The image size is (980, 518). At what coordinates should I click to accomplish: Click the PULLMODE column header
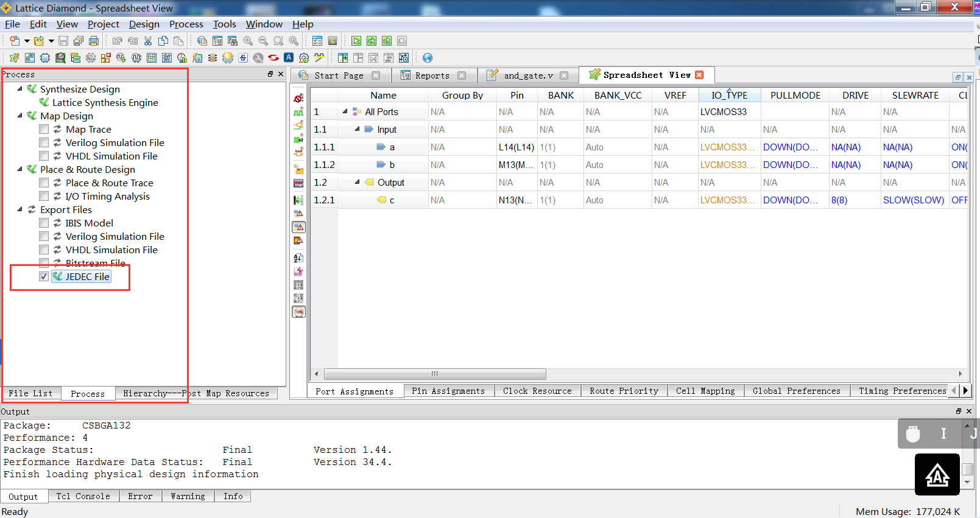[795, 95]
